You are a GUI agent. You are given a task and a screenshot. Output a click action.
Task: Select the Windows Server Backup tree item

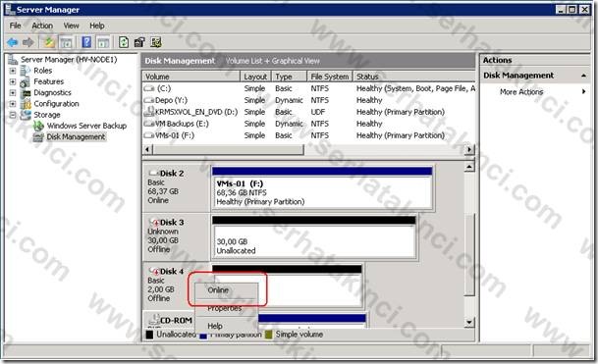[86, 126]
